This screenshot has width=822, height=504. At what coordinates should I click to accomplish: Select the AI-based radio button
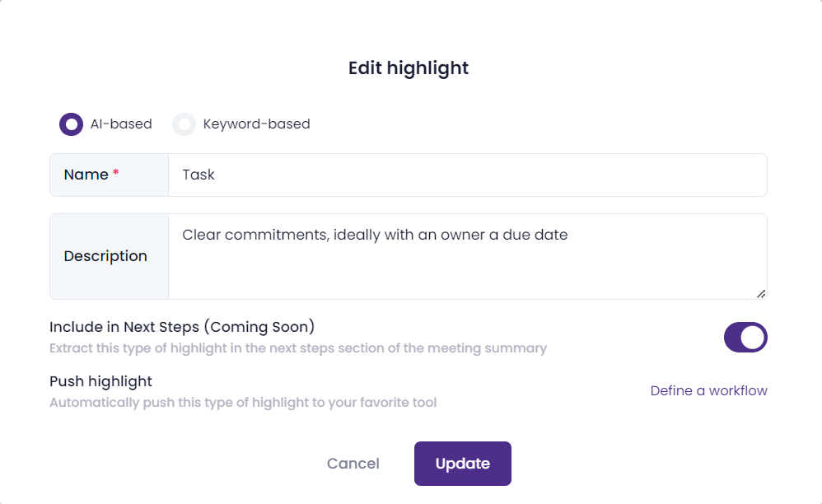point(72,124)
